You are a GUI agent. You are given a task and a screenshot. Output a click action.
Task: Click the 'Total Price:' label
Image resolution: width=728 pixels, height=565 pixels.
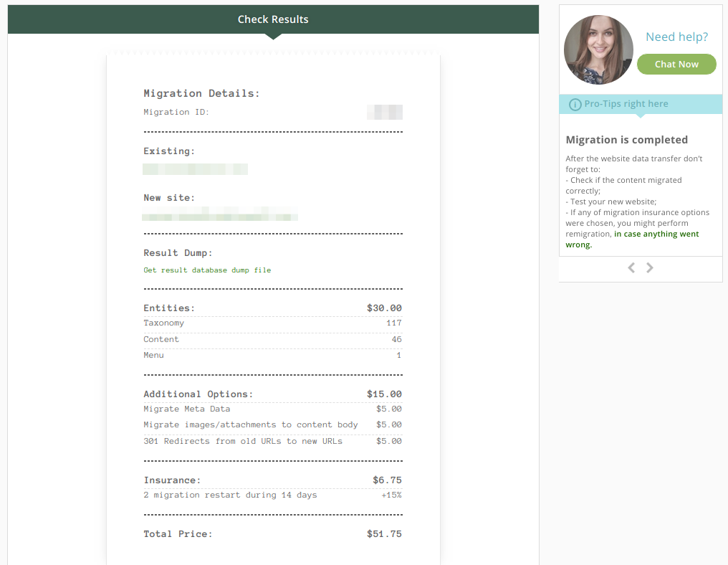pos(178,534)
